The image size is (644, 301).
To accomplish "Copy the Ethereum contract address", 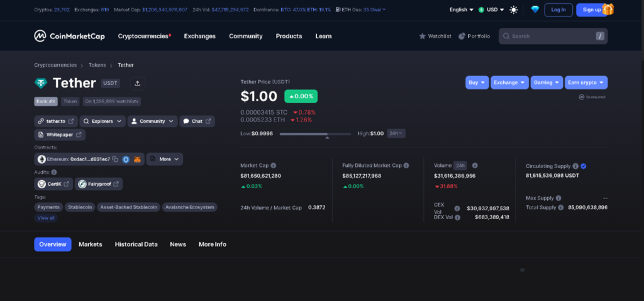I will click(x=116, y=159).
